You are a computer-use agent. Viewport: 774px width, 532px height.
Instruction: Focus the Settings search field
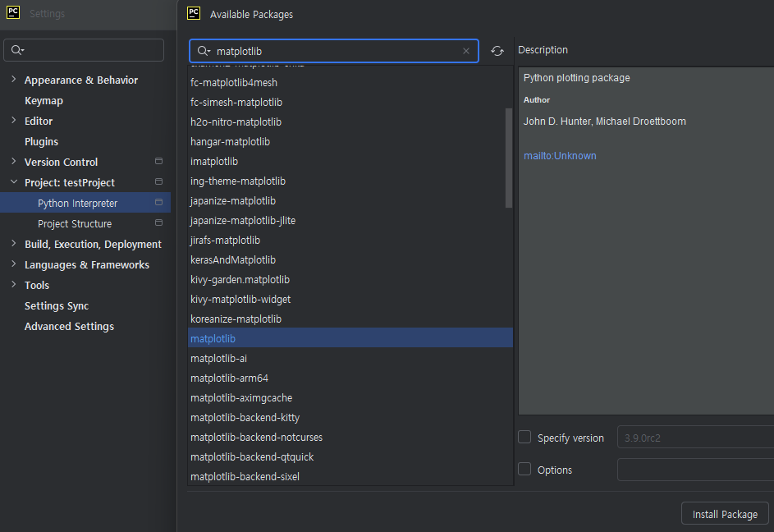(84, 50)
